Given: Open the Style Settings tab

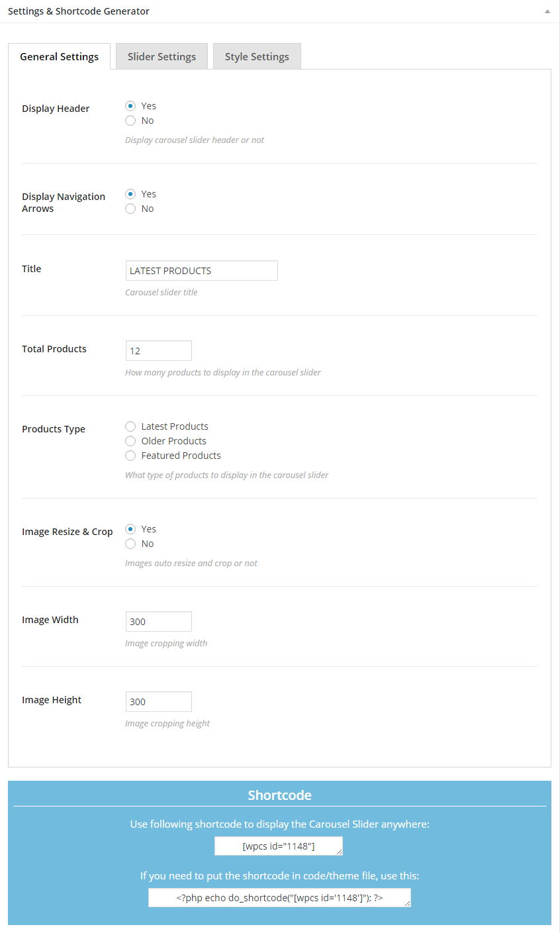Looking at the screenshot, I should pos(257,56).
